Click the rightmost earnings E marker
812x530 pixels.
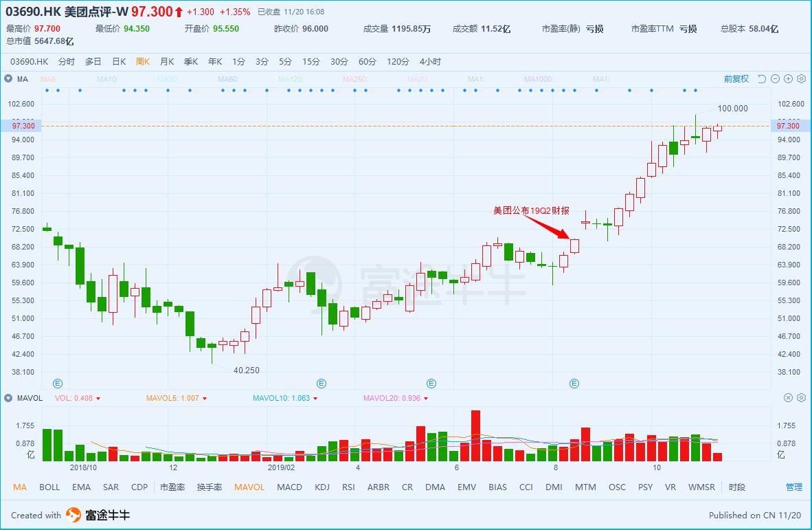click(x=574, y=384)
